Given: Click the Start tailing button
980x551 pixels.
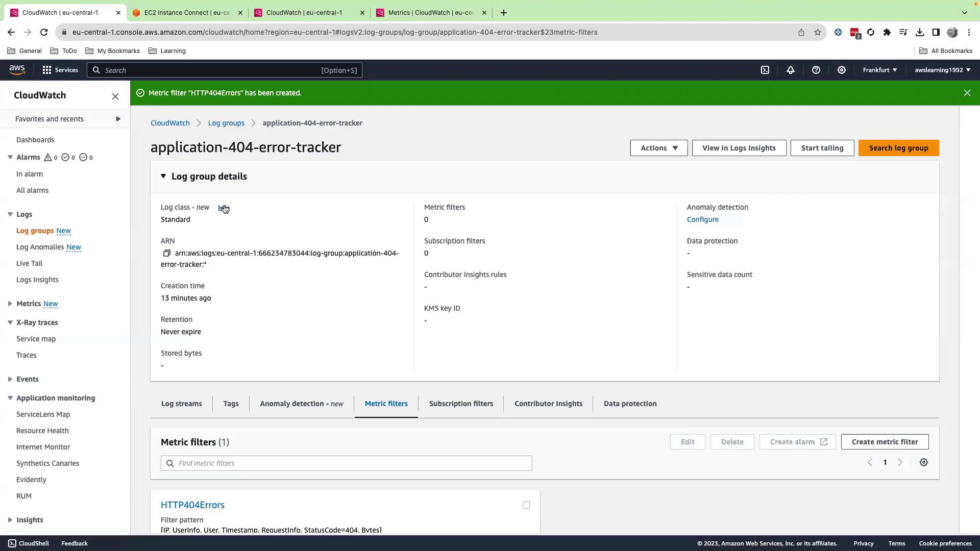Looking at the screenshot, I should [x=822, y=148].
